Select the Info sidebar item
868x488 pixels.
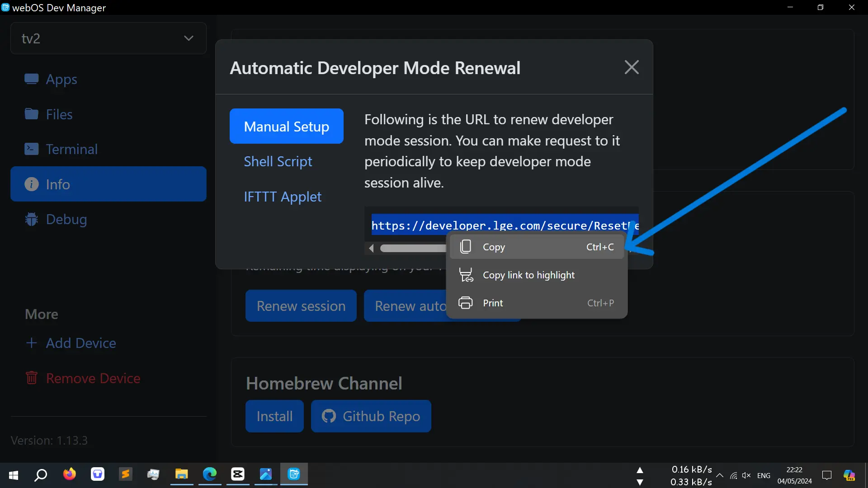click(108, 184)
